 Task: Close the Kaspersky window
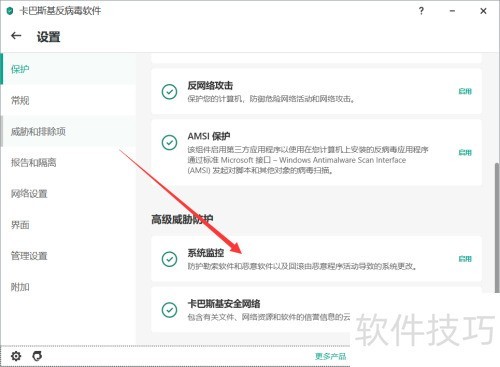click(483, 11)
